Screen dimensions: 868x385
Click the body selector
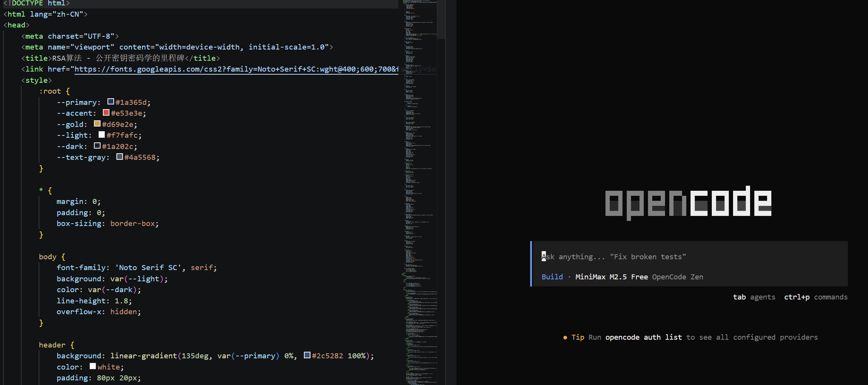click(48, 257)
